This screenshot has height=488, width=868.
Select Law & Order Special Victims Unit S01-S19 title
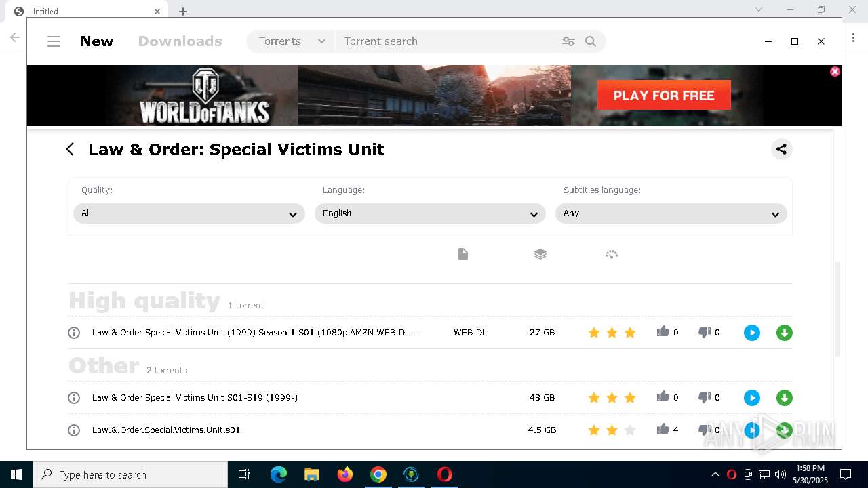coord(195,398)
